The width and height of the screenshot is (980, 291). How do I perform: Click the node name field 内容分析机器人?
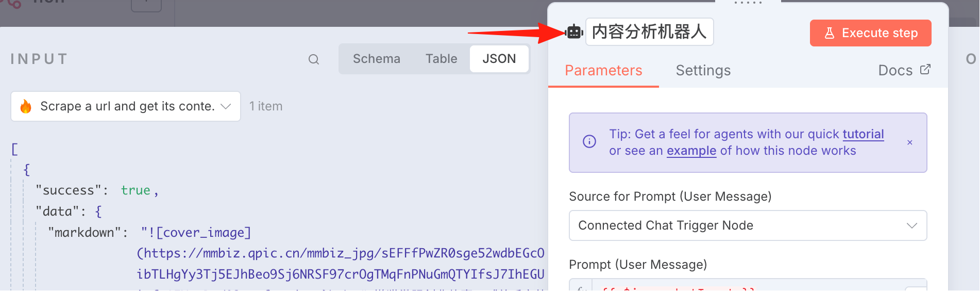coord(650,32)
